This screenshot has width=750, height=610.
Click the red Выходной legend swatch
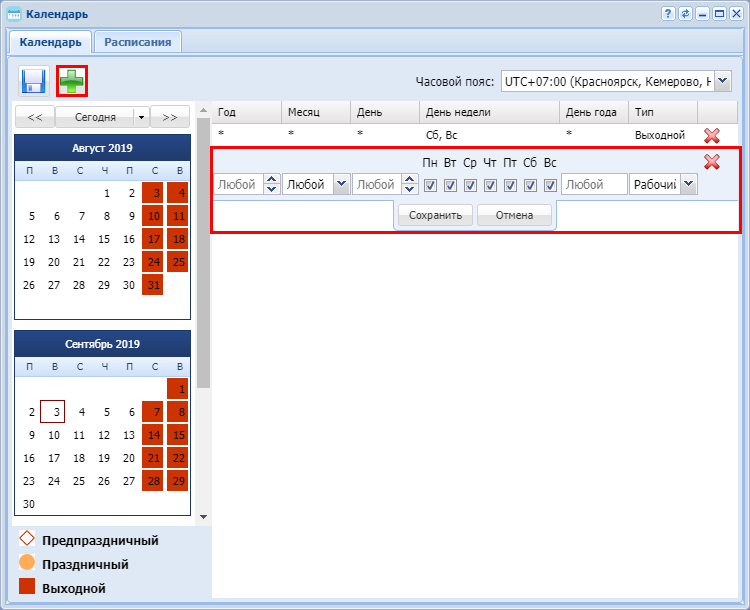[x=27, y=586]
